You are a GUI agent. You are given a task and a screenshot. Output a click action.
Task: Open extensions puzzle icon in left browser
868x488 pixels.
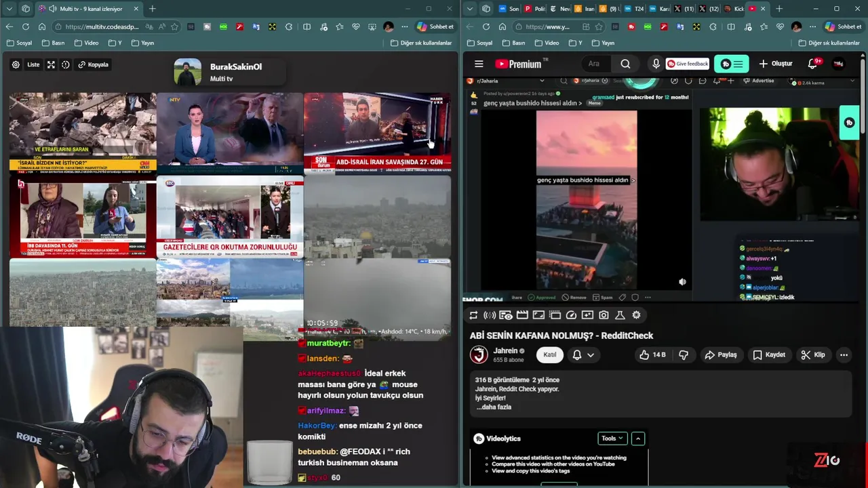coord(289,26)
